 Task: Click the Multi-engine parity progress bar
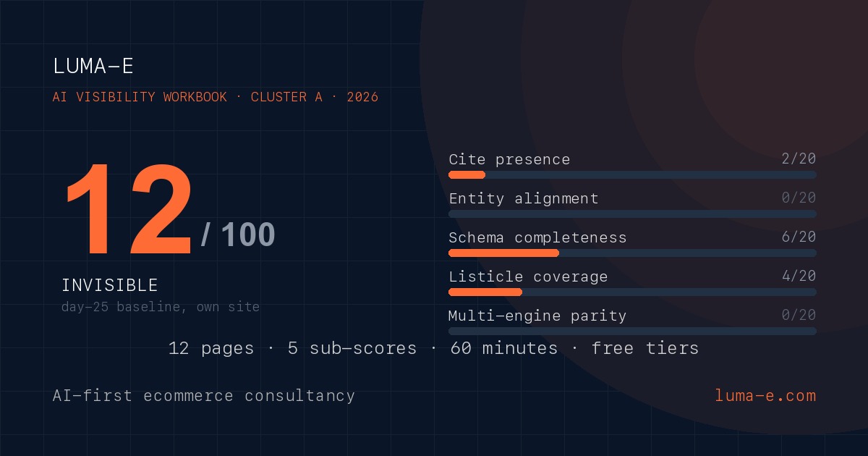pos(632,331)
